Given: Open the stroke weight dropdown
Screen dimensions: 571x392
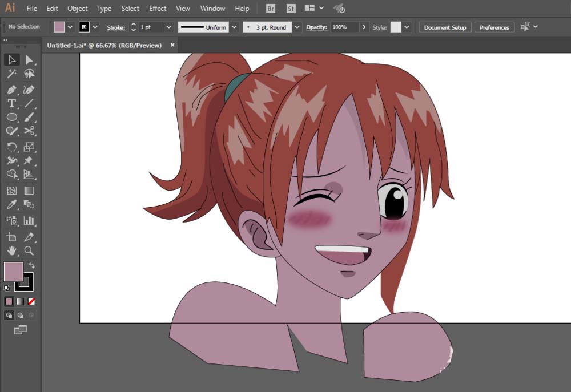Looking at the screenshot, I should coord(168,27).
